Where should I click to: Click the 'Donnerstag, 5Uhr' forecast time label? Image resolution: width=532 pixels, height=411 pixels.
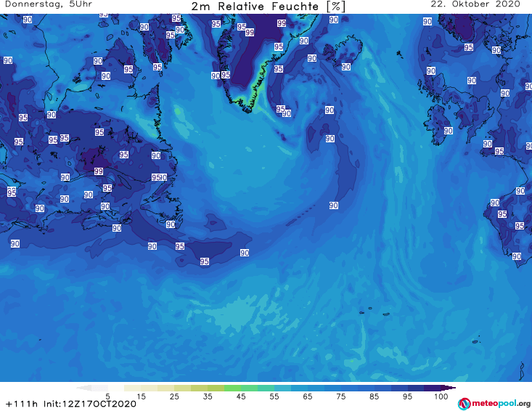click(x=49, y=4)
